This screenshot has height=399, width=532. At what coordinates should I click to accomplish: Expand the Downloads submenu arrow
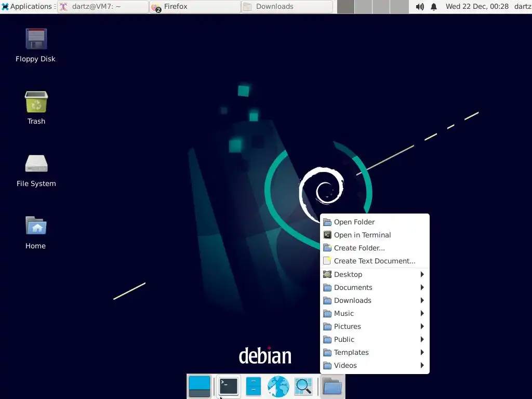coord(422,300)
